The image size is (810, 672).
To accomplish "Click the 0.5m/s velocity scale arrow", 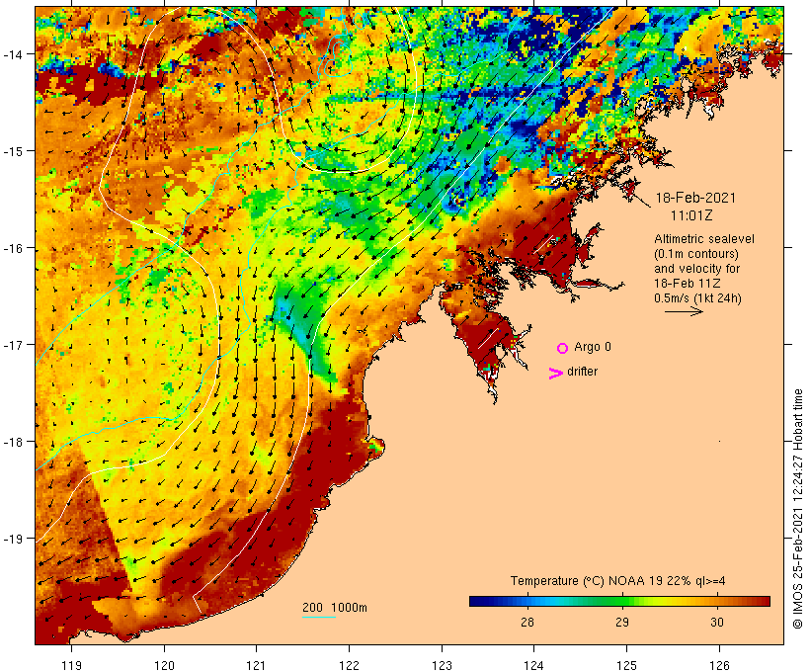I will (684, 311).
